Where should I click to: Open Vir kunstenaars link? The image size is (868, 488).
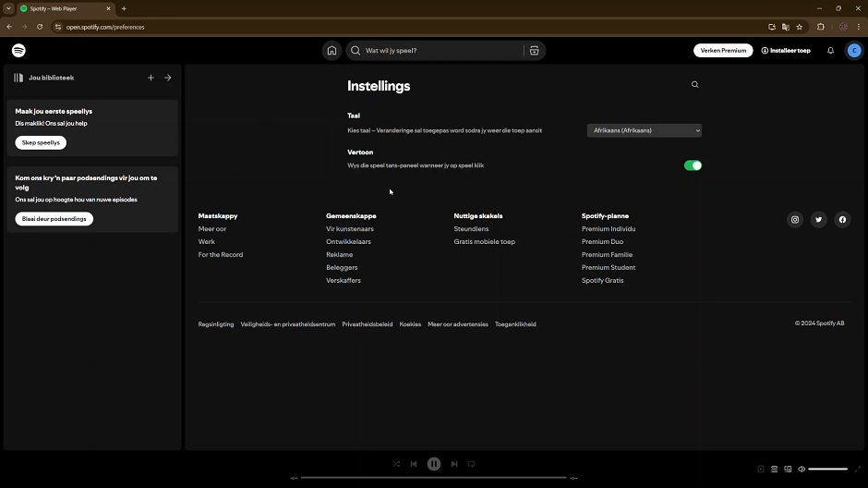pyautogui.click(x=350, y=229)
